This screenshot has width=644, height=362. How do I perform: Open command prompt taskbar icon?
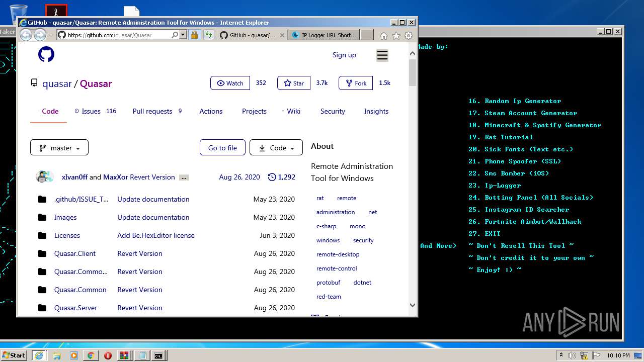pyautogui.click(x=158, y=355)
